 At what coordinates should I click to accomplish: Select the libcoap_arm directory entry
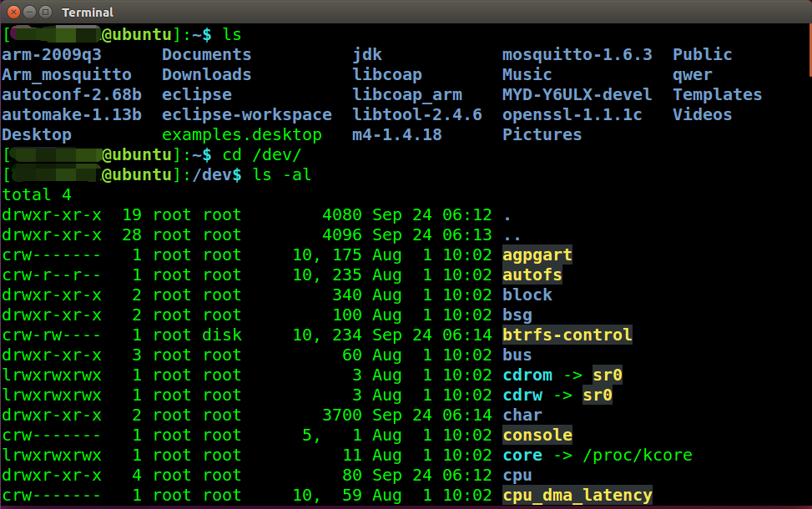[407, 94]
